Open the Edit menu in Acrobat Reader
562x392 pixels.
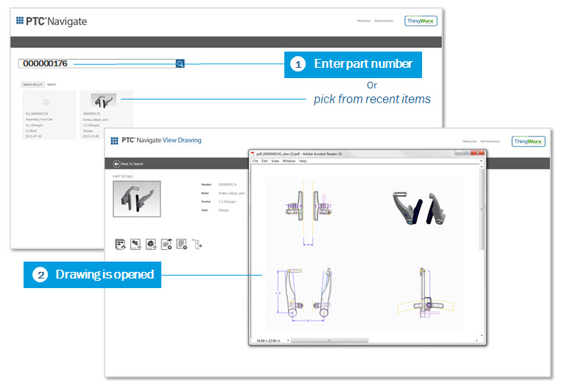[264, 161]
